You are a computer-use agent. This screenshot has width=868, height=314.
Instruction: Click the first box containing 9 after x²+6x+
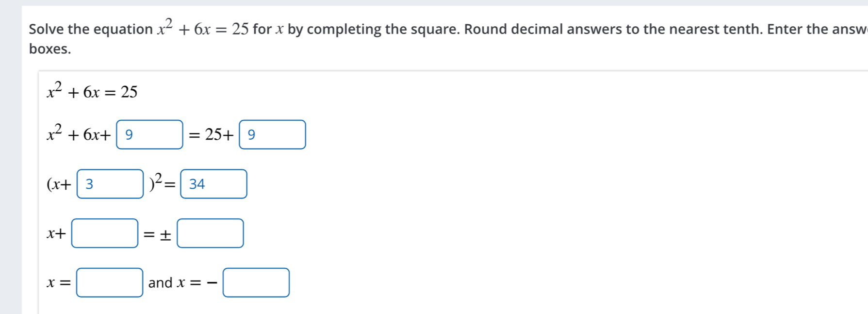tap(149, 134)
